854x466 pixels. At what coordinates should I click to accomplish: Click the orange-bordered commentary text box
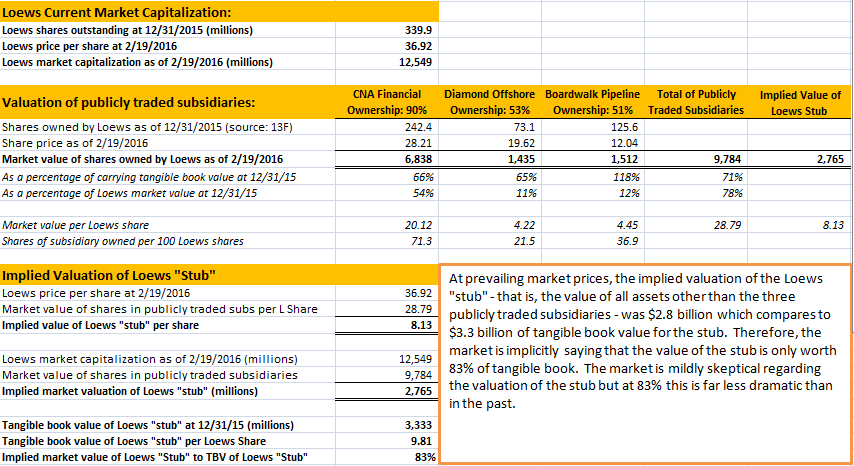644,364
